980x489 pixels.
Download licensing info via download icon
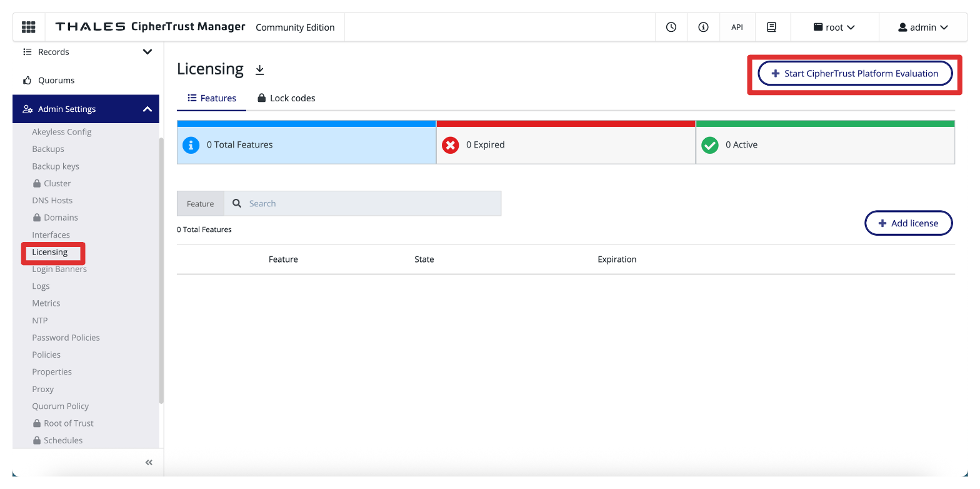(x=260, y=70)
